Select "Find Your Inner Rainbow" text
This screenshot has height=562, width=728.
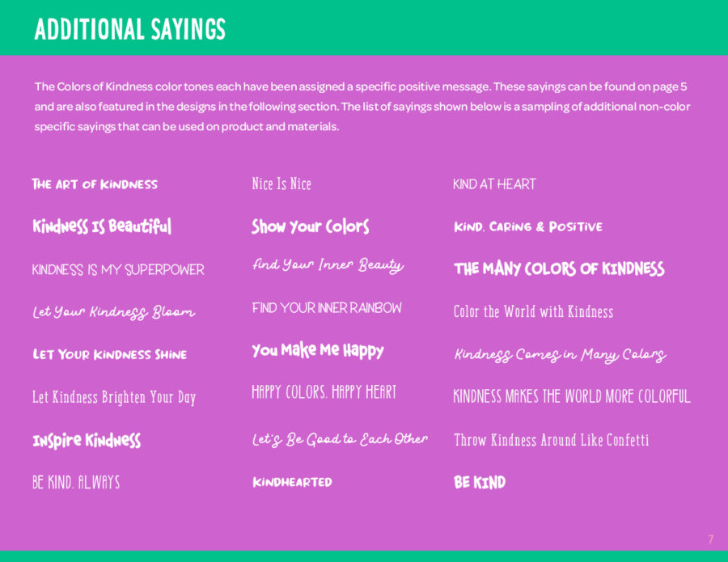pyautogui.click(x=327, y=308)
